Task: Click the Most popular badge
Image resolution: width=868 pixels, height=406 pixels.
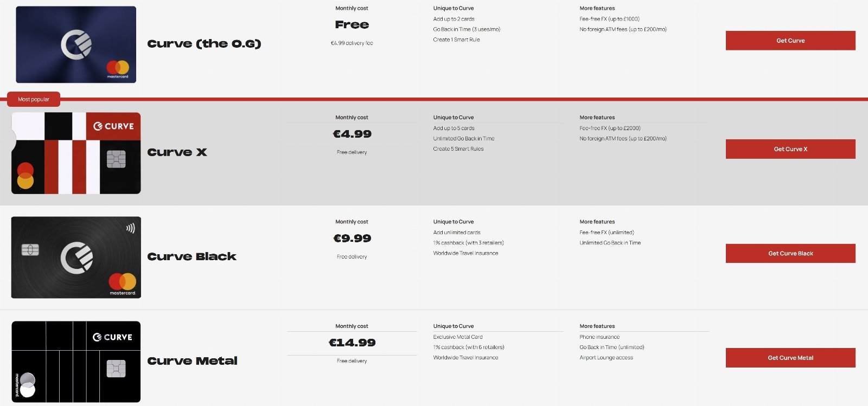Action: point(33,99)
